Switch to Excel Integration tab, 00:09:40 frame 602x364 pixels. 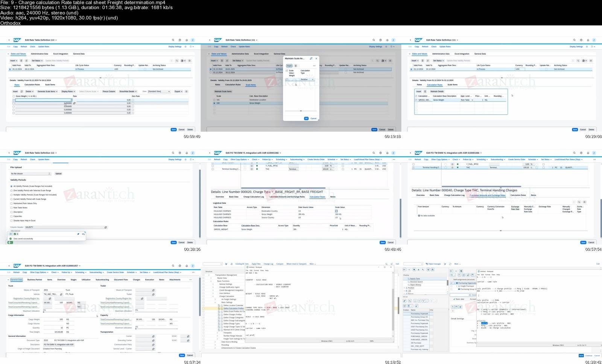click(x=61, y=54)
